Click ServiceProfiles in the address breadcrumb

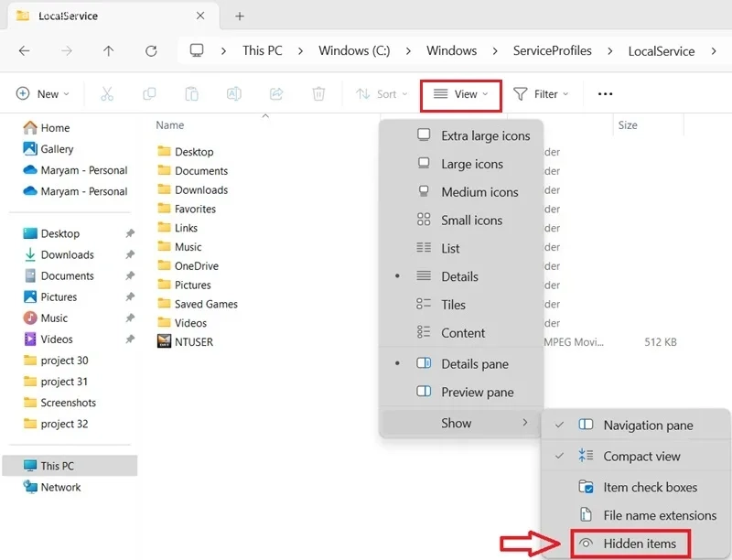(x=553, y=50)
